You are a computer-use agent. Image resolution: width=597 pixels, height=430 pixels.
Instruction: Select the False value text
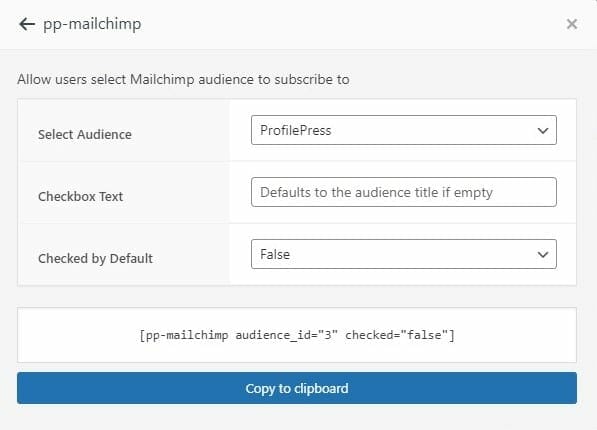[275, 254]
